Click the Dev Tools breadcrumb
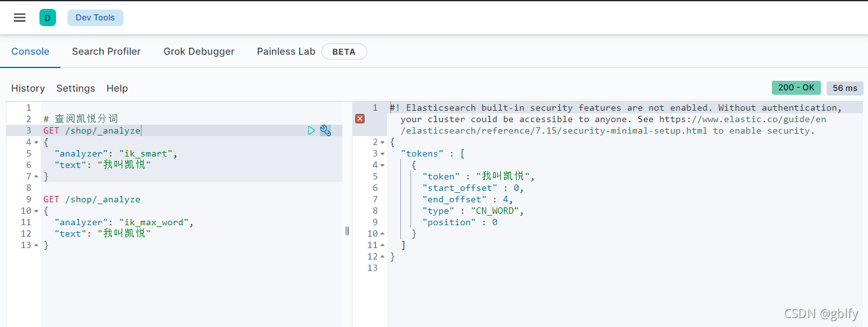Viewport: 868px width, 327px height. point(95,18)
